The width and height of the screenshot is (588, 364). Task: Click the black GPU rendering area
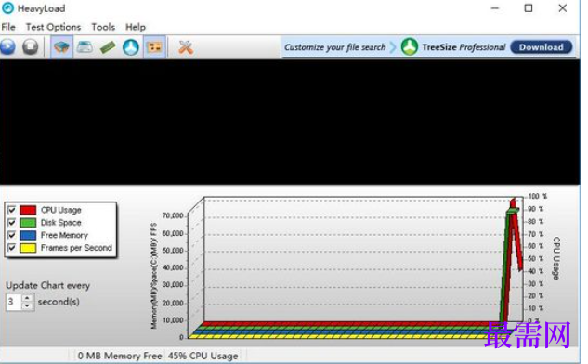[x=290, y=122]
